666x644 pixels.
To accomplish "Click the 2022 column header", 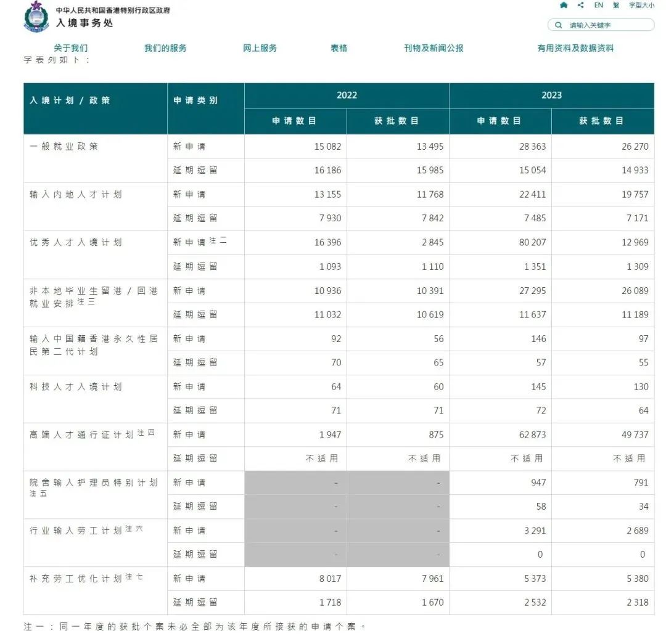I will pos(347,96).
